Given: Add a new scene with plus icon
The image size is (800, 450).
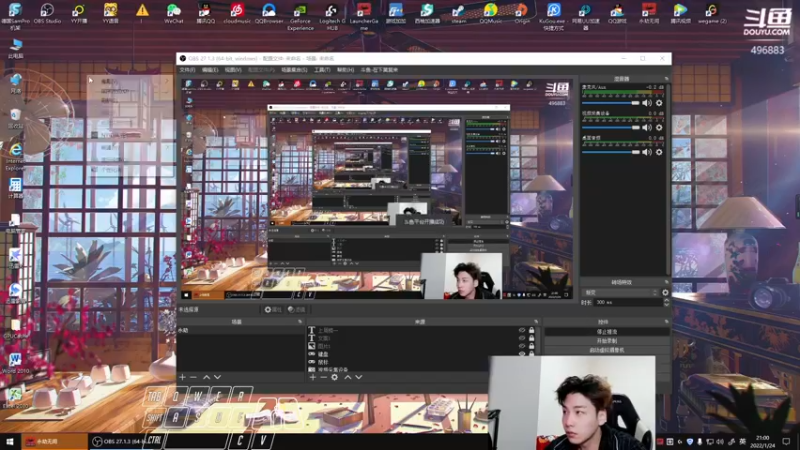Looking at the screenshot, I should click(182, 377).
